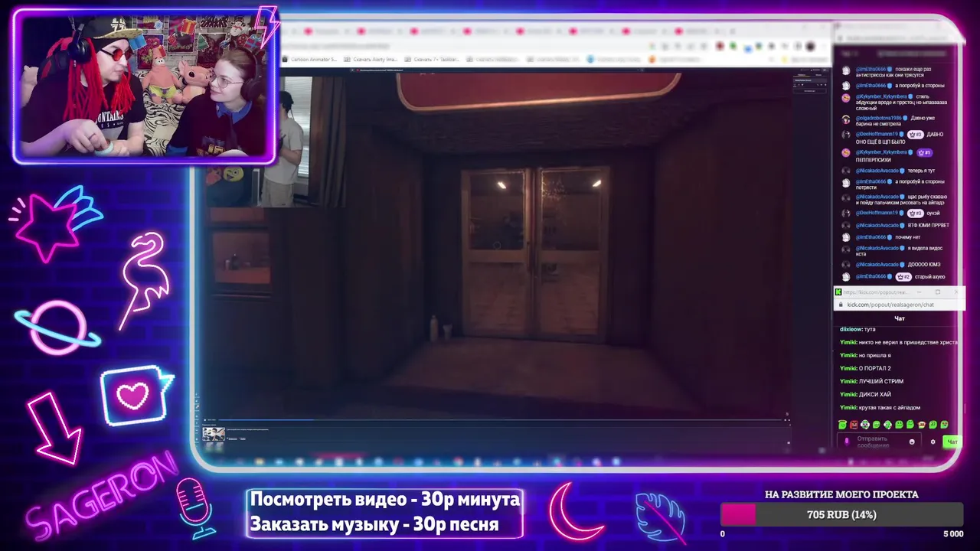
Task: Focus the Отправить сообщение input field
Action: click(x=880, y=442)
